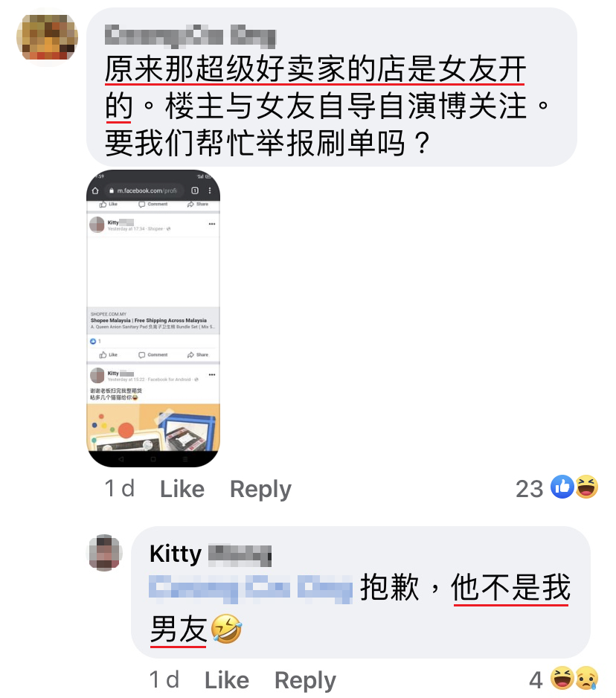The width and height of the screenshot is (616, 698).
Task: Click the 1 d timestamp under the top comment
Action: pos(119,489)
